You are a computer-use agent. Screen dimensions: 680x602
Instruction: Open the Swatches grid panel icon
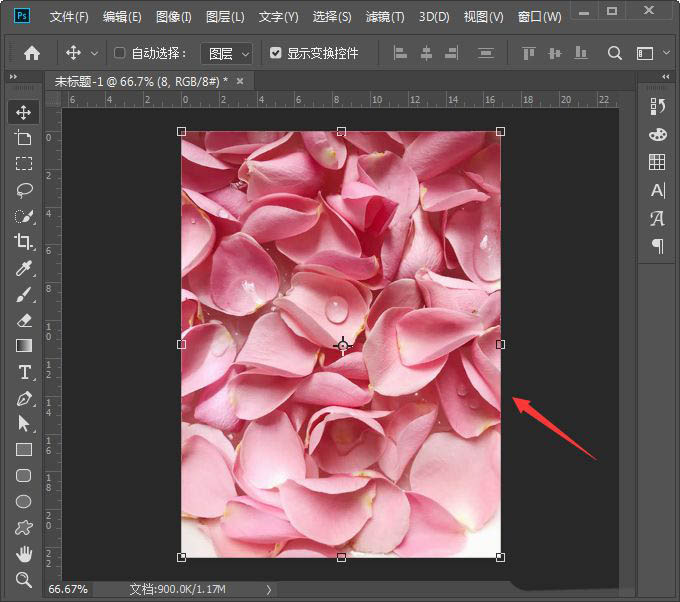[657, 162]
